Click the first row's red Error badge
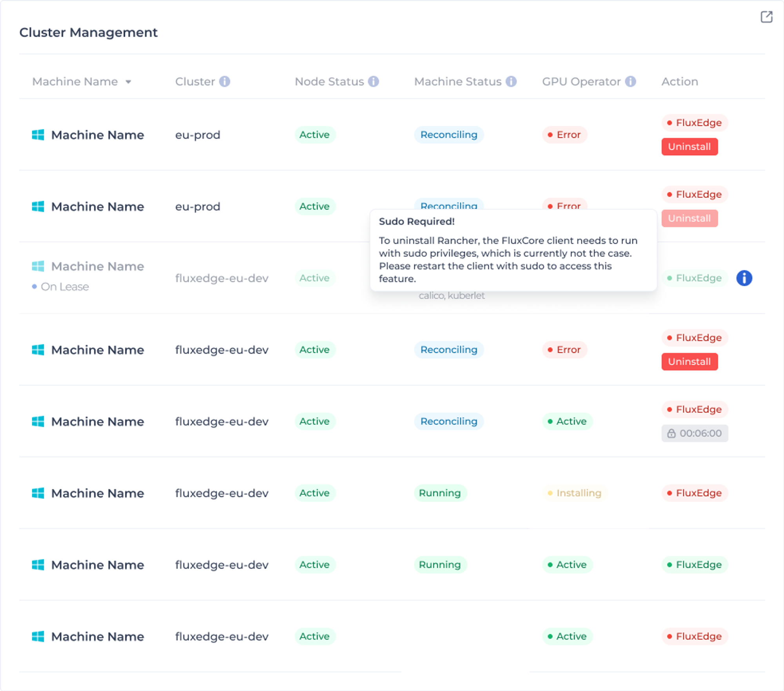 [564, 135]
